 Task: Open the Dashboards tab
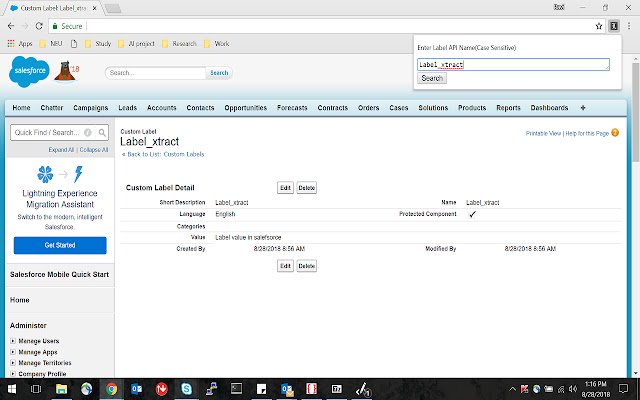point(549,108)
